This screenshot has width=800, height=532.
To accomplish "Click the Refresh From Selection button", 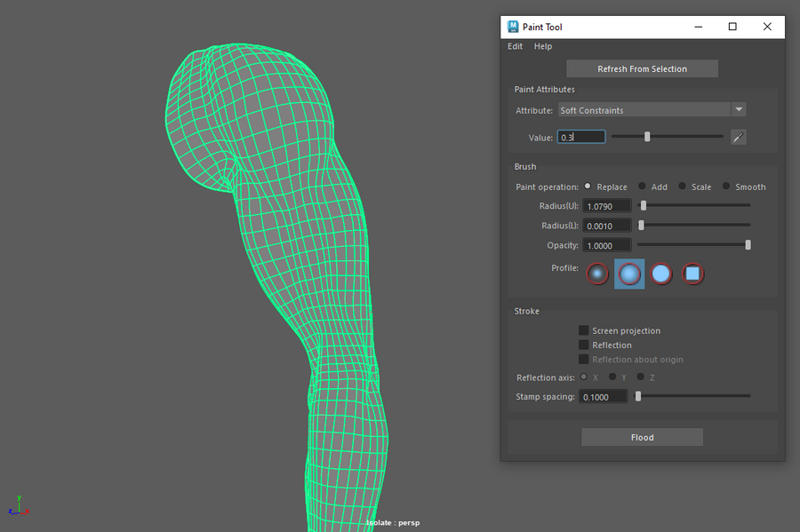I will tap(642, 69).
